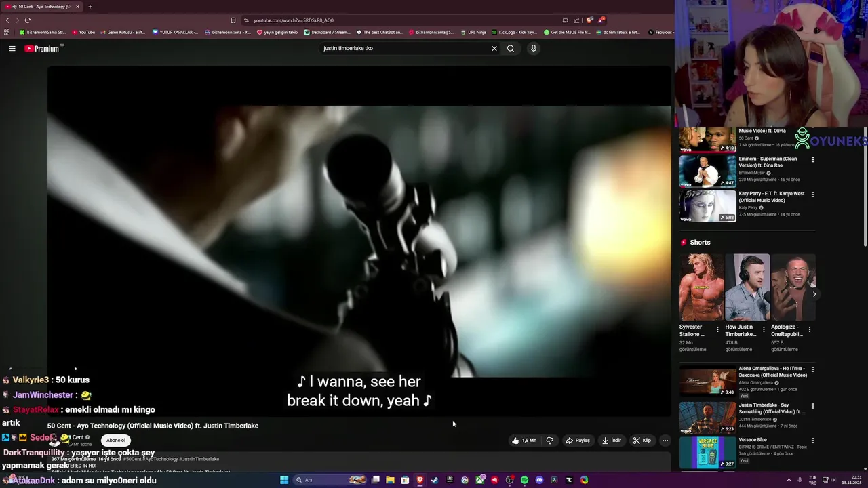
Task: Open Brave browser taskbar icon
Action: point(420,480)
